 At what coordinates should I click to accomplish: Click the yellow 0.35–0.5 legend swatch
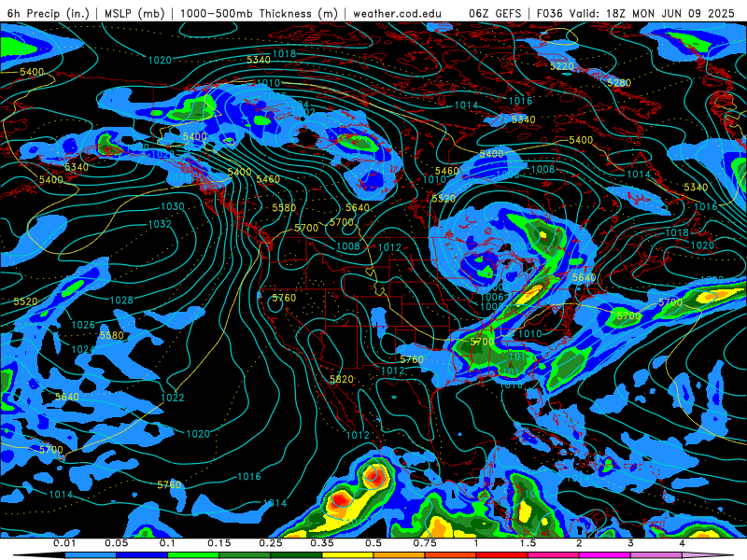[348, 555]
